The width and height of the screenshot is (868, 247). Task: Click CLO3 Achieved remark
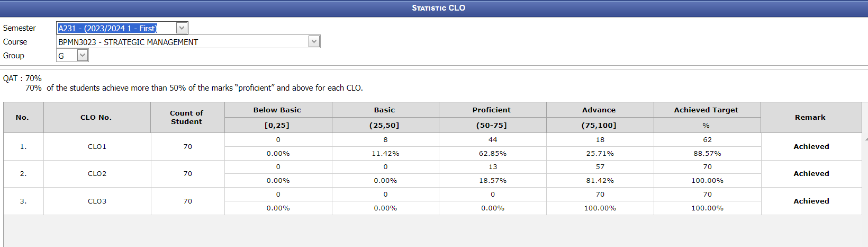(811, 201)
